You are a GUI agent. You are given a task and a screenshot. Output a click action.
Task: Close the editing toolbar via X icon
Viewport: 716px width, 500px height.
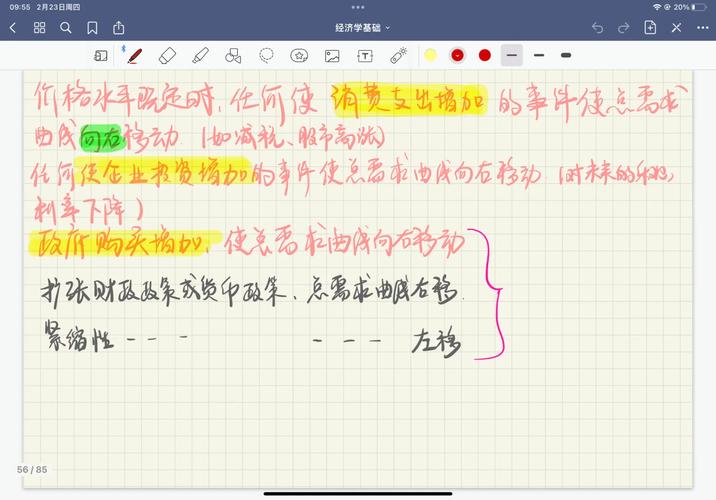(x=676, y=28)
